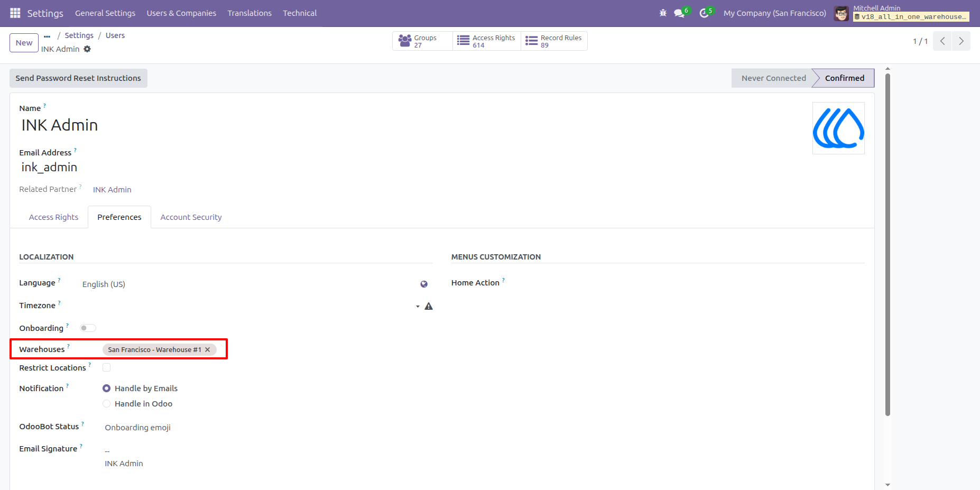
Task: Click the debug bug icon
Action: click(x=663, y=13)
